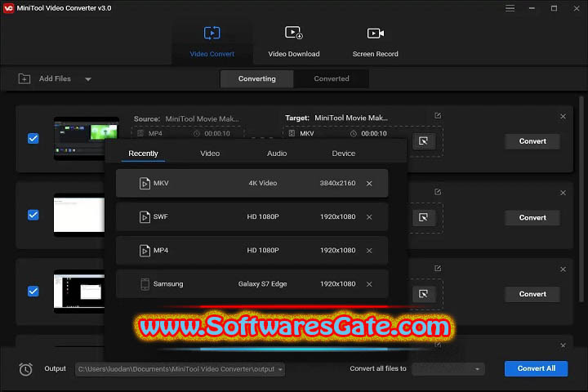Edit target name of third file
This screenshot has width=588, height=392.
point(438,269)
